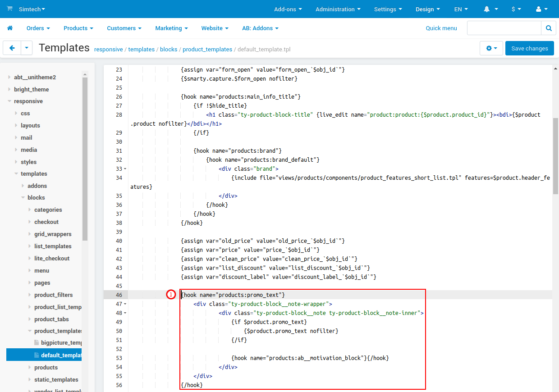Viewport: 559px width, 392px height.
Task: Select the home icon in navigation bar
Action: click(9, 28)
